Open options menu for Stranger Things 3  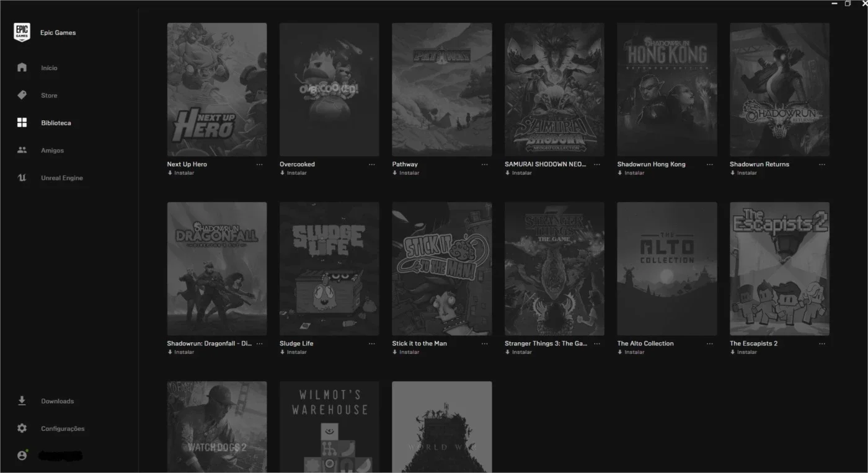click(597, 343)
